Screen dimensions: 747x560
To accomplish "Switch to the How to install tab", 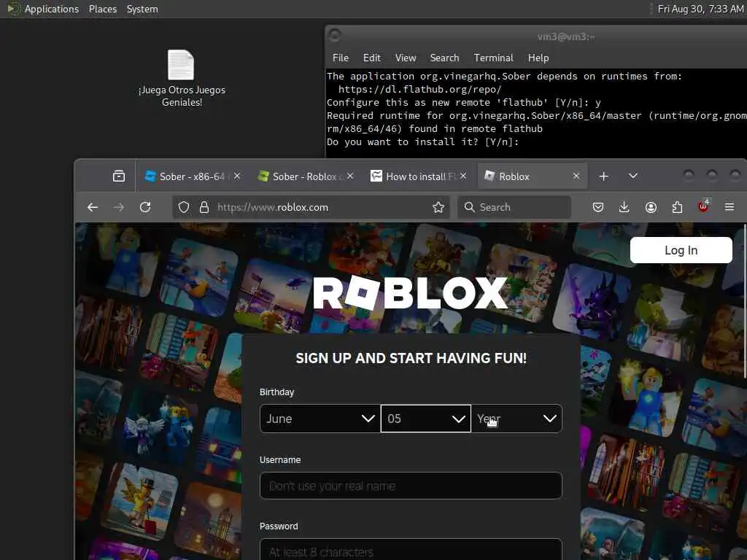I will [x=418, y=176].
